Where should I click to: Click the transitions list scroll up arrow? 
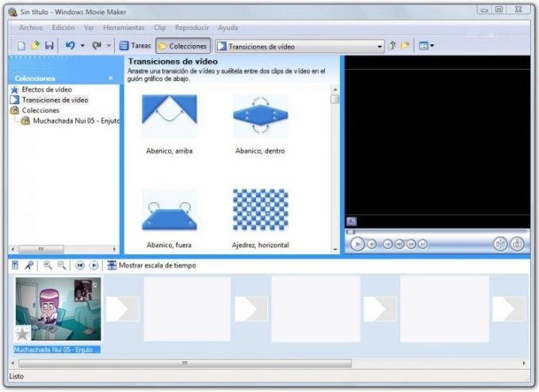(x=335, y=89)
